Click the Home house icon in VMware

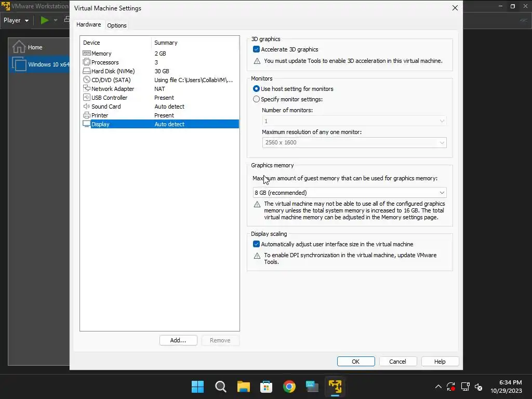(x=19, y=47)
